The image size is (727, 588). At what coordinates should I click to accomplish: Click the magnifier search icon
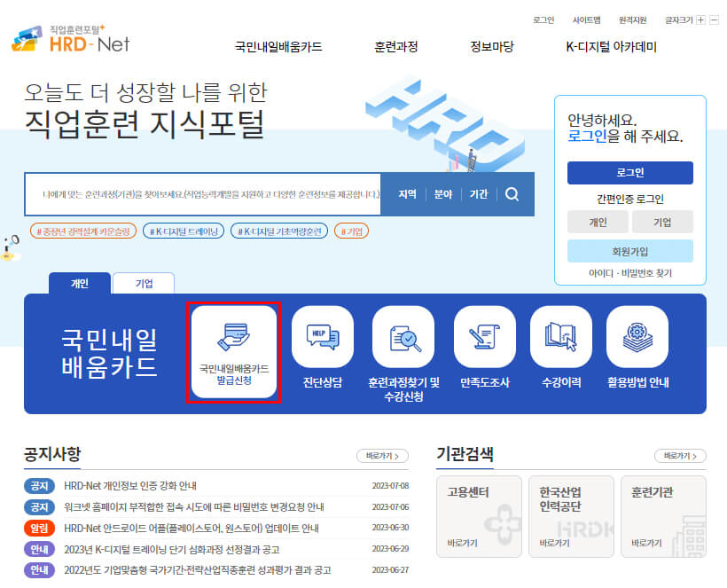click(x=512, y=194)
